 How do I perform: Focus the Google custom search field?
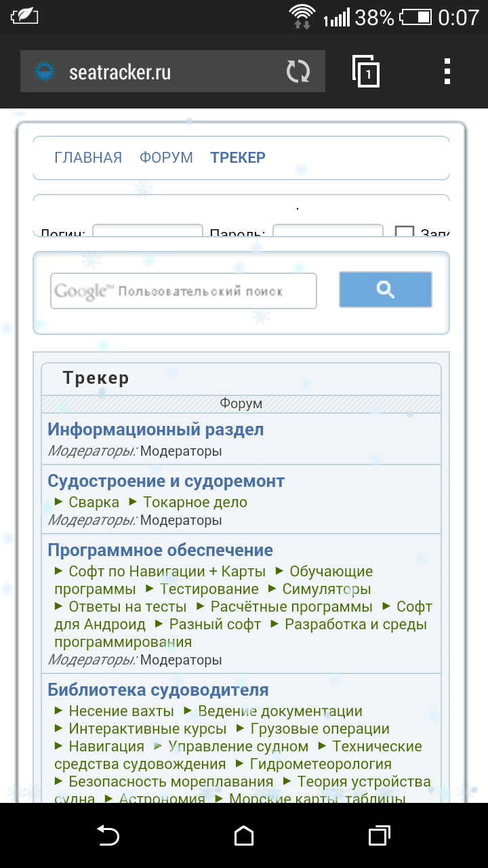pyautogui.click(x=183, y=291)
